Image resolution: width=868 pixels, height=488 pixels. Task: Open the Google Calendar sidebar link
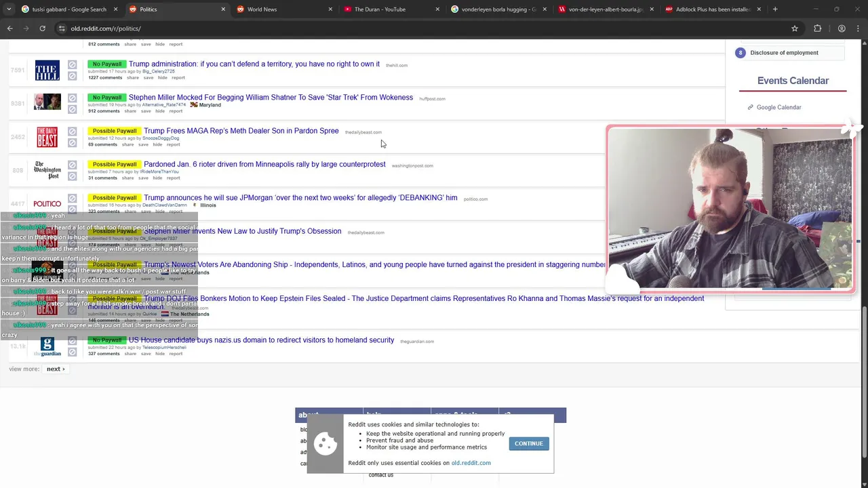click(x=778, y=107)
